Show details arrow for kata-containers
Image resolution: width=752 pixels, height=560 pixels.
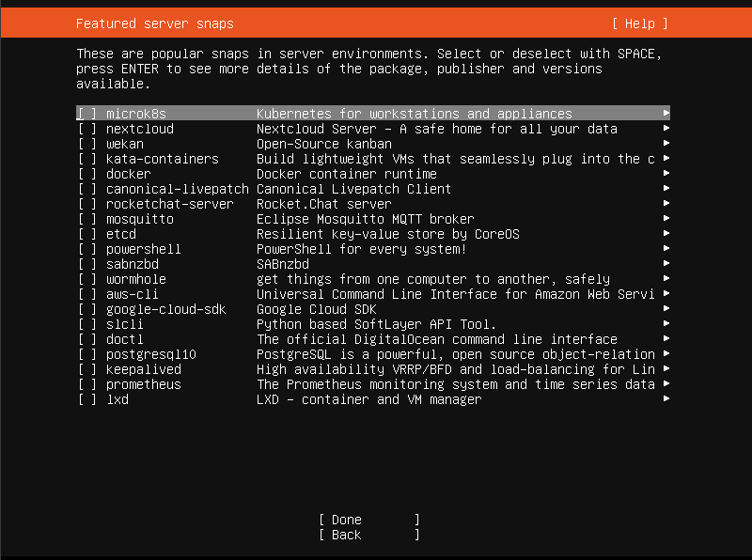pos(666,158)
